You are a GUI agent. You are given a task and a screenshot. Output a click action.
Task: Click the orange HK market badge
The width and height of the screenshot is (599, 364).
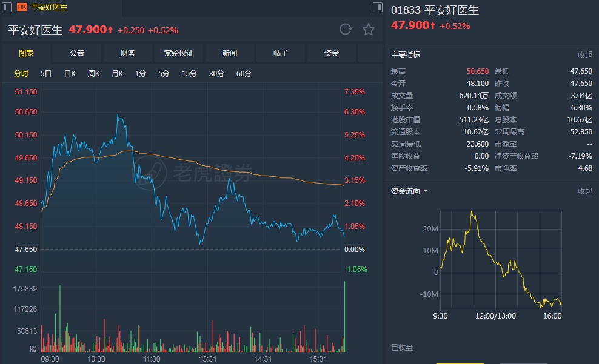pyautogui.click(x=22, y=7)
